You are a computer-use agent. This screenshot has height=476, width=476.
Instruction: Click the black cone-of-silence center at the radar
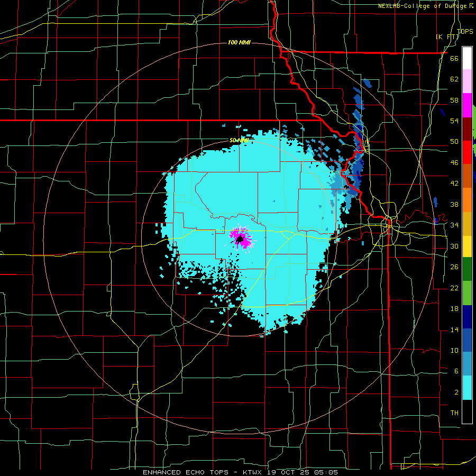click(x=240, y=239)
